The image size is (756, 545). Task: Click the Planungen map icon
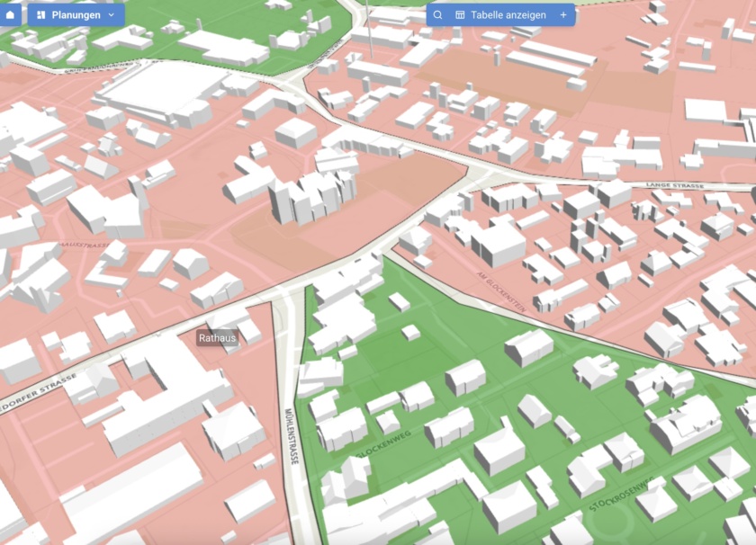(x=40, y=14)
